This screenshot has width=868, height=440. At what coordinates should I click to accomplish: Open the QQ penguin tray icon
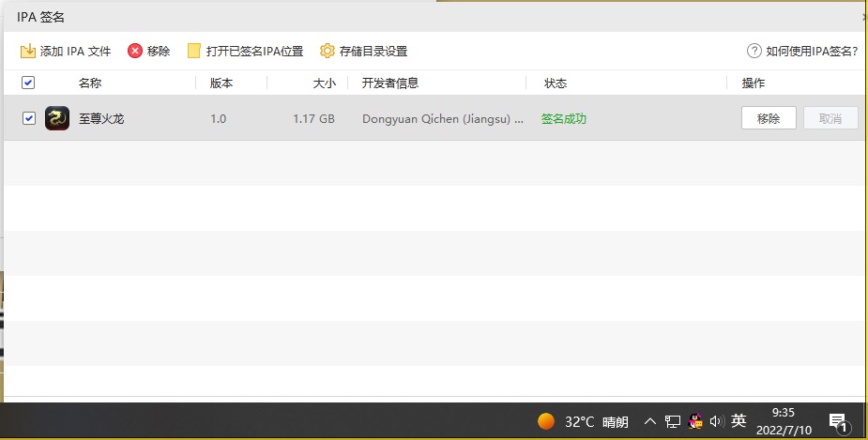[695, 421]
